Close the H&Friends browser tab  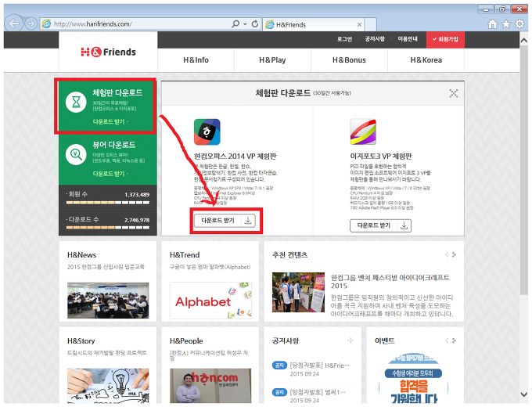pyautogui.click(x=359, y=24)
